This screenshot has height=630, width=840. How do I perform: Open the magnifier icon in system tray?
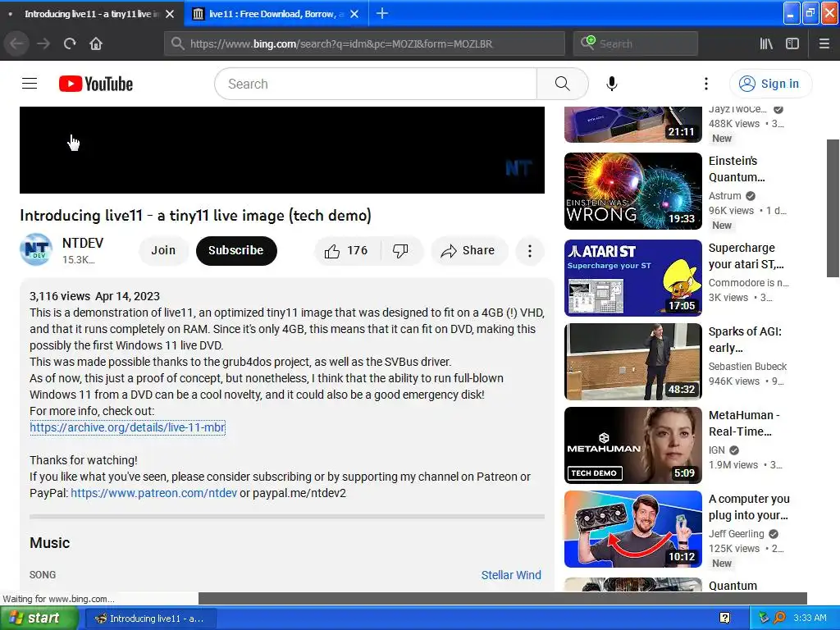pos(779,618)
